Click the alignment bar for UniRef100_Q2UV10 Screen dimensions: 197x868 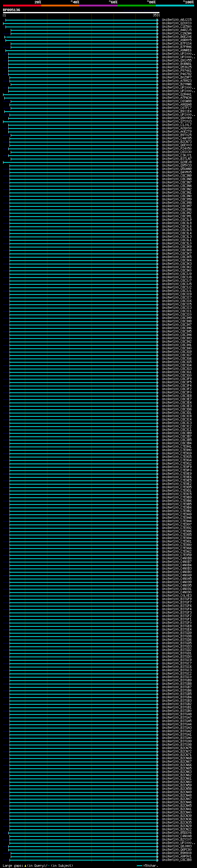click(x=81, y=23)
